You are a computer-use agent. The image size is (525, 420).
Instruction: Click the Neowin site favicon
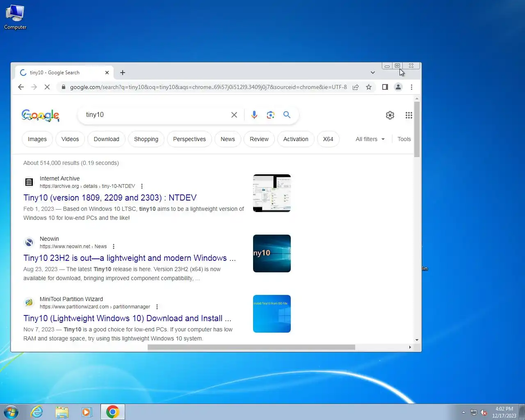[29, 242]
